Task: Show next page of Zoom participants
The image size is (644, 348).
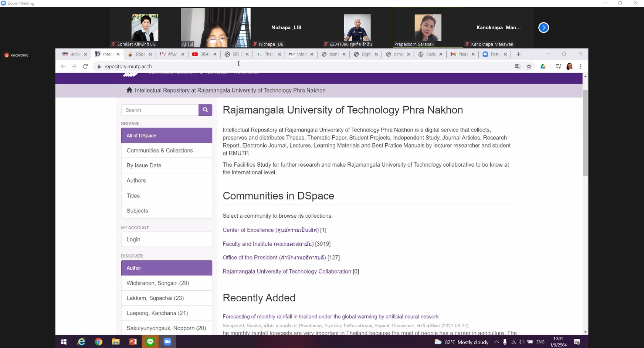Action: click(x=543, y=28)
